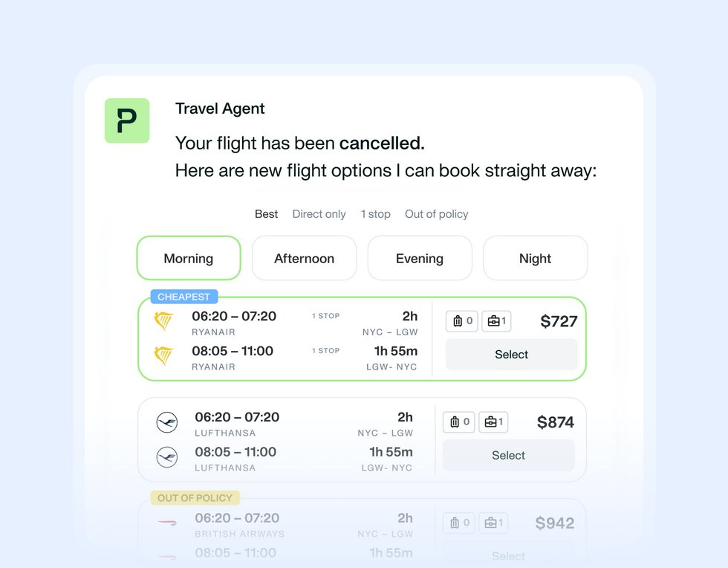Screen dimensions: 728x568
Task: Enable the Evening time filter
Action: [x=419, y=258]
